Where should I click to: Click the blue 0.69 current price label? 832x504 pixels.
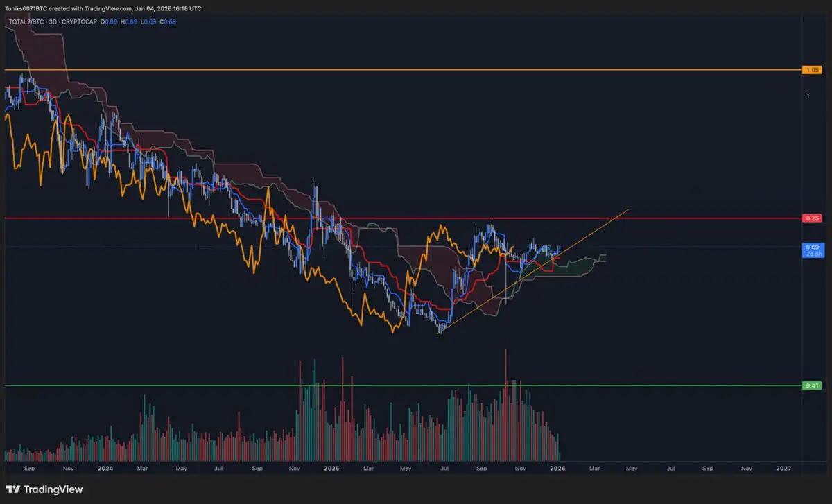coord(813,247)
